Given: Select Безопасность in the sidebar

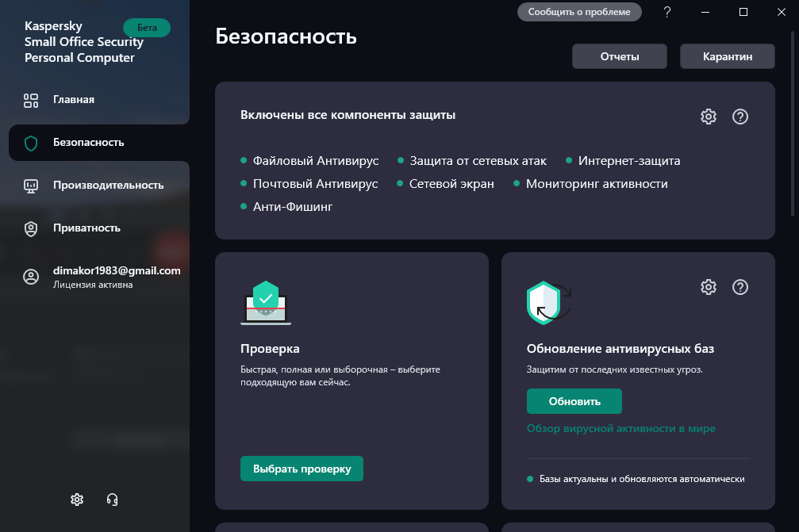Looking at the screenshot, I should [99, 143].
